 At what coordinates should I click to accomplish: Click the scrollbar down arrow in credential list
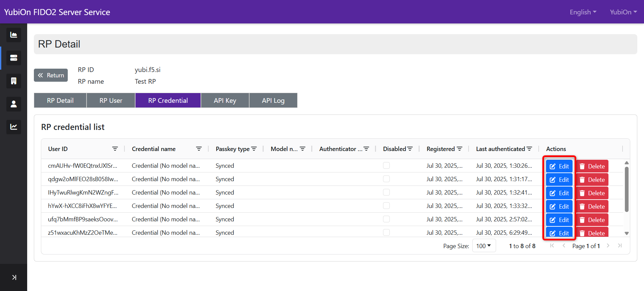click(627, 233)
